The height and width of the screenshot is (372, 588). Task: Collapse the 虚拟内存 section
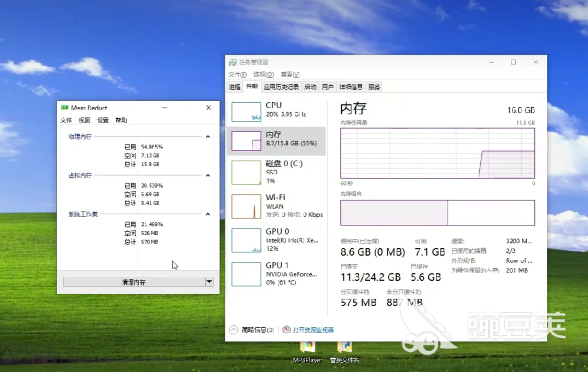point(208,176)
